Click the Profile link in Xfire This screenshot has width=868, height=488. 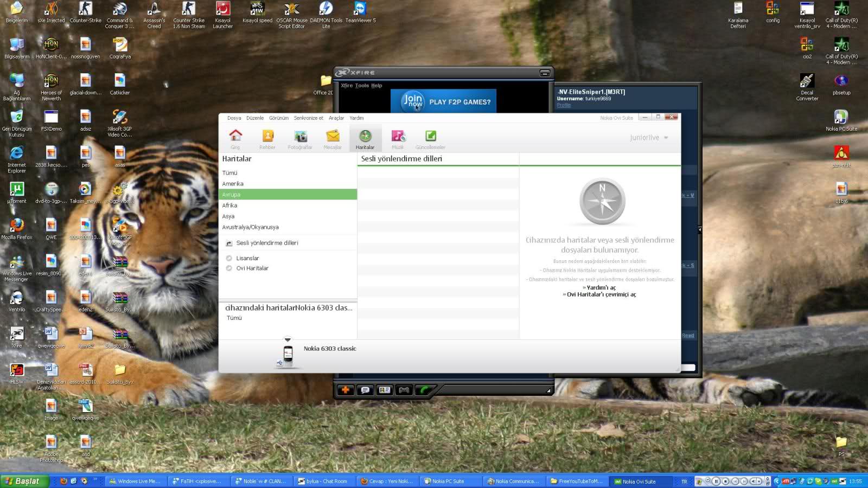point(564,105)
